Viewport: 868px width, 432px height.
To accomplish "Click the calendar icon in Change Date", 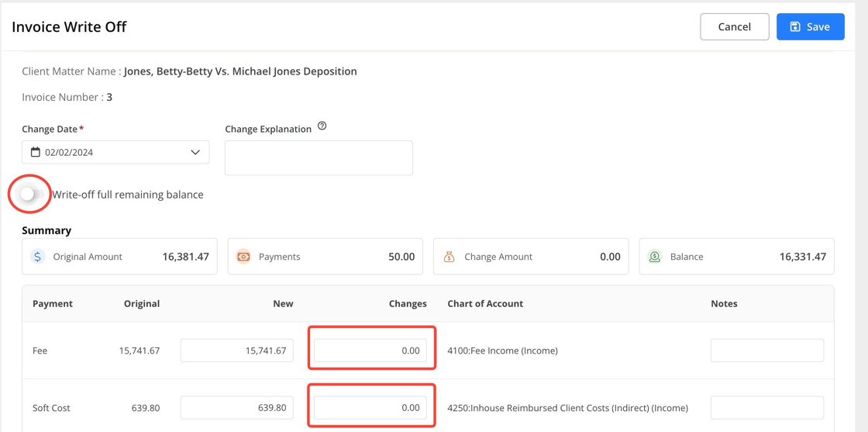I will coord(36,152).
